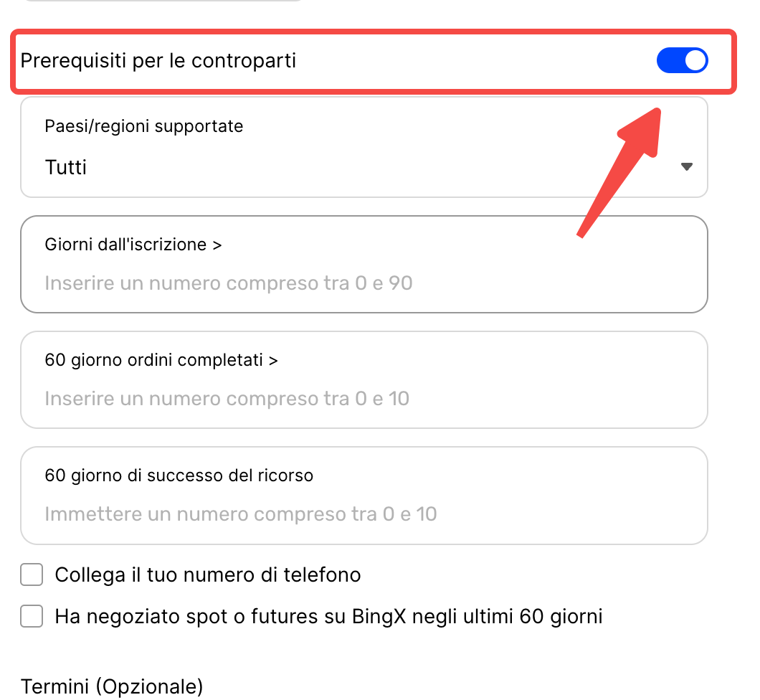Click the 60 giorno ordini completati > label
Image resolution: width=760 pixels, height=700 pixels.
[161, 360]
